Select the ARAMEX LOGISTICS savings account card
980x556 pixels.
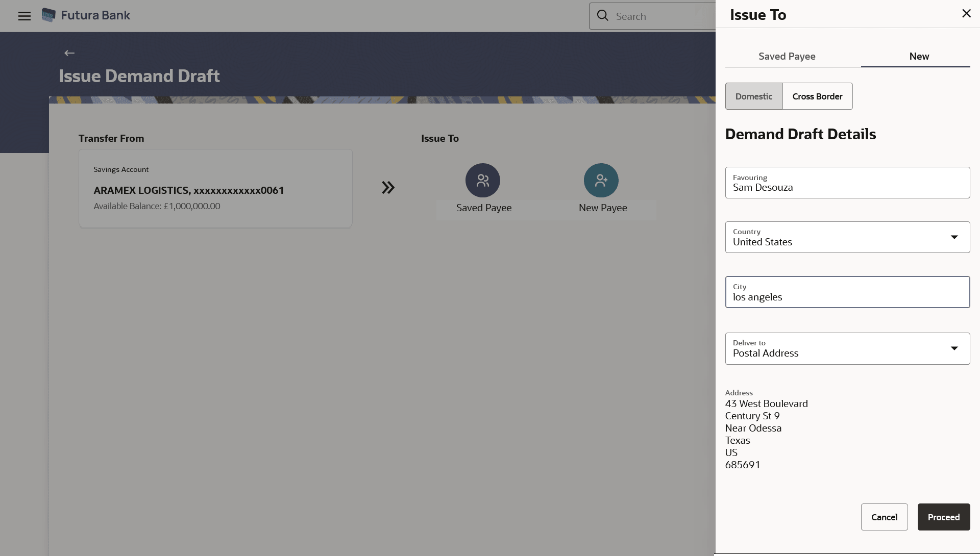click(x=215, y=189)
